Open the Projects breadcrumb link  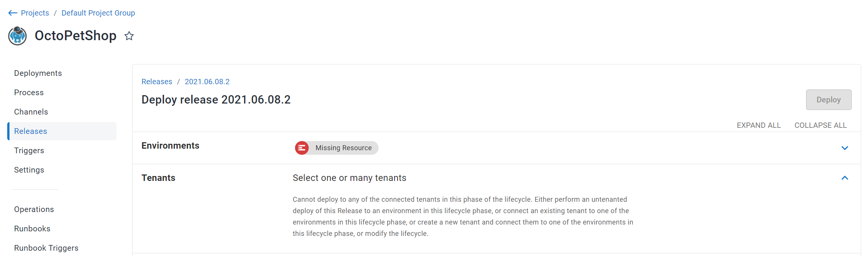pos(35,13)
